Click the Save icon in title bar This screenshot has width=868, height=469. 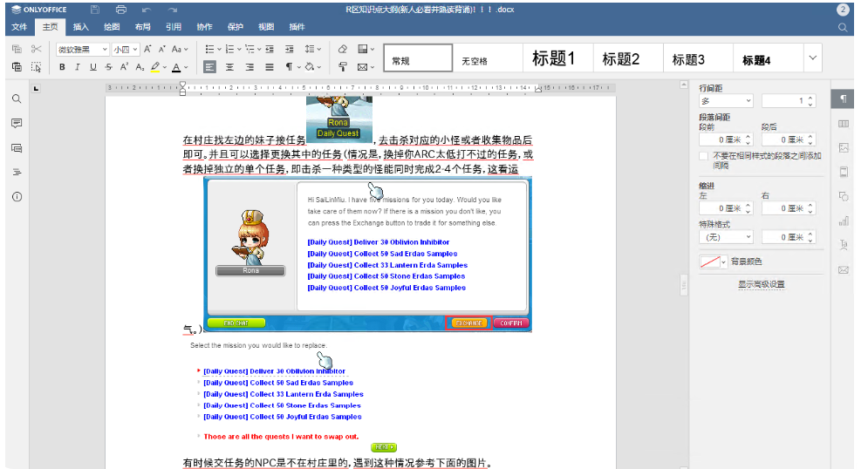(95, 10)
